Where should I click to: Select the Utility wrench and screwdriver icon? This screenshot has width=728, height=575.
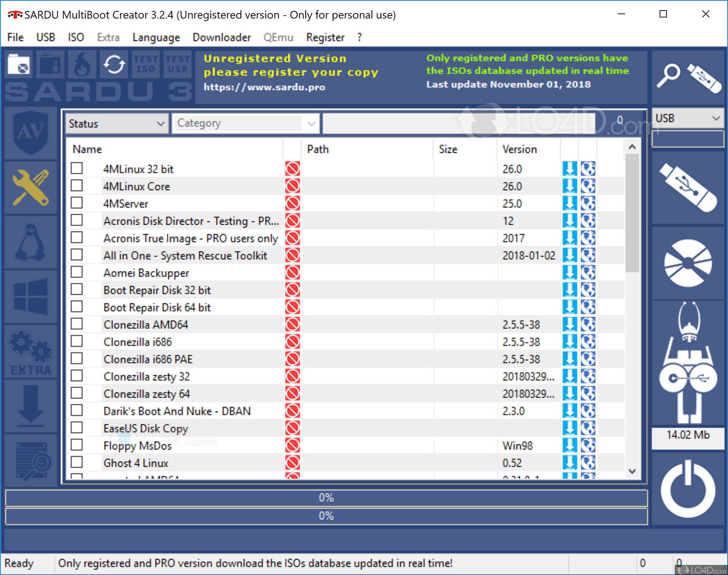click(x=31, y=187)
